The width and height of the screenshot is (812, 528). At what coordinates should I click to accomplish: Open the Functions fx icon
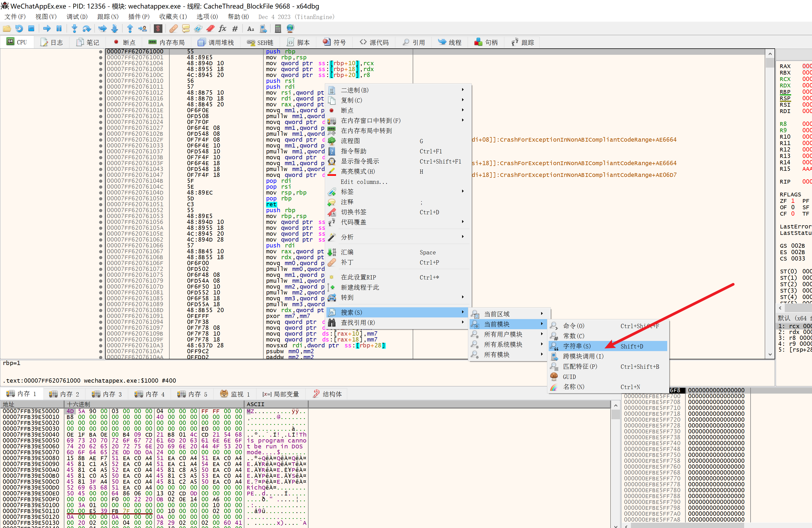point(222,29)
